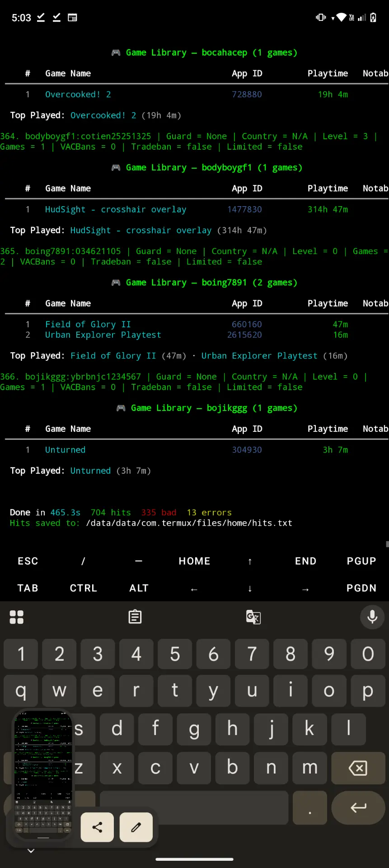This screenshot has height=868, width=389.
Task: Edit the screenshot with the pencil button
Action: point(136,827)
